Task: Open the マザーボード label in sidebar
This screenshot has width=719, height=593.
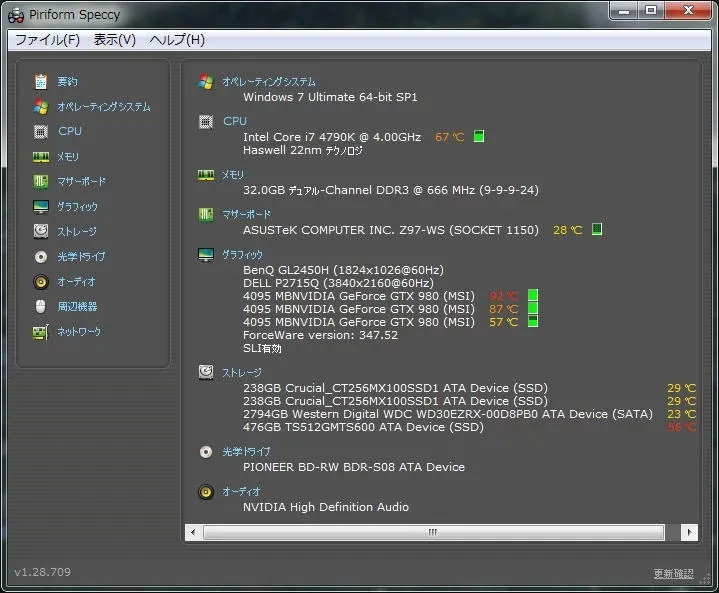Action: (81, 182)
